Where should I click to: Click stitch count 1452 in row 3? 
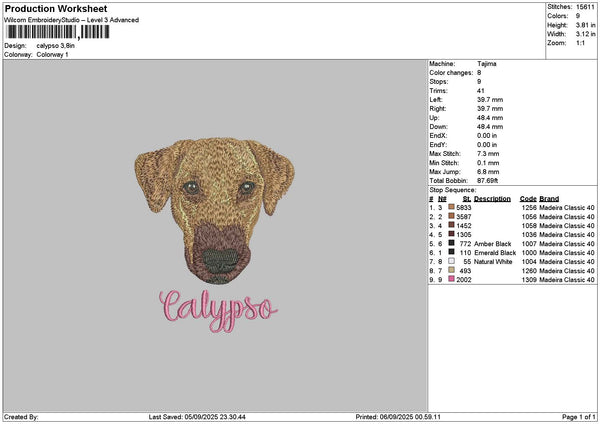point(464,226)
